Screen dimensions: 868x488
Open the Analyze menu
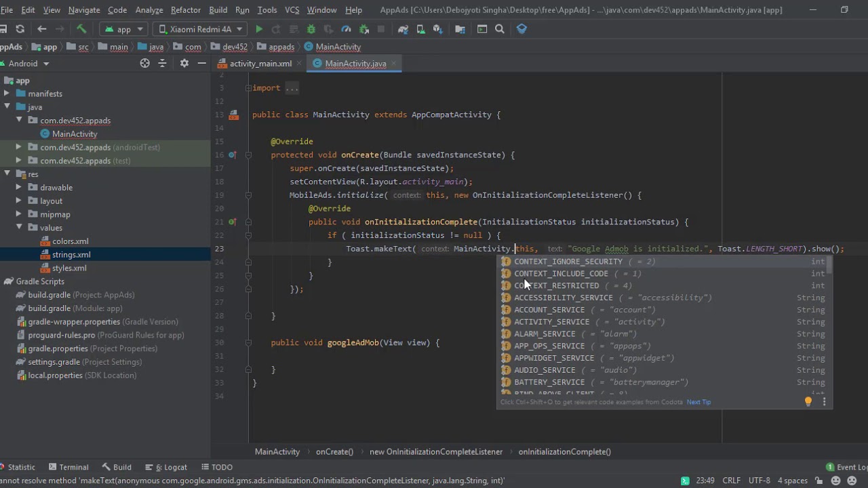pyautogui.click(x=149, y=10)
